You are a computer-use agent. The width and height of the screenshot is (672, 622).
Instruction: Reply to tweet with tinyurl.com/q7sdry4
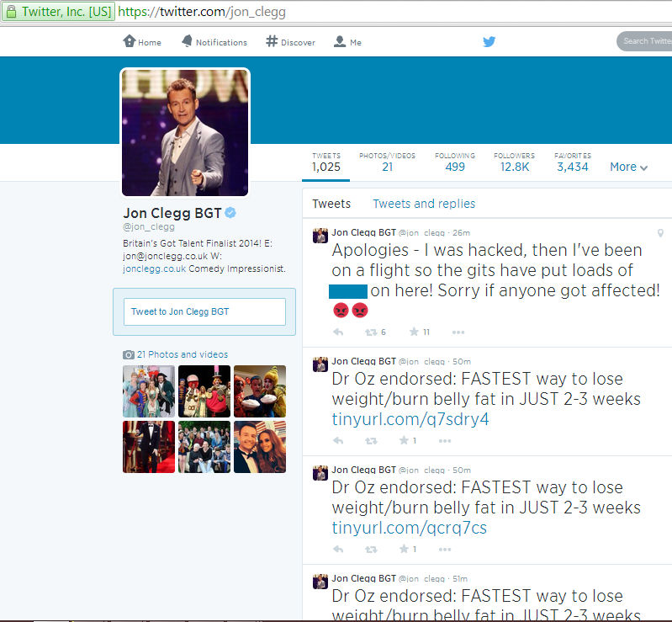pyautogui.click(x=338, y=440)
